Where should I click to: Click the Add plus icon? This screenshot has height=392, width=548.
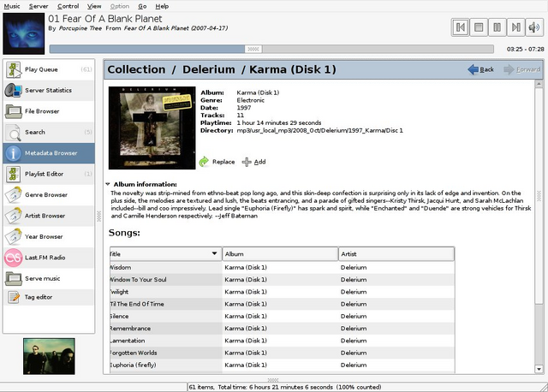[x=247, y=162]
